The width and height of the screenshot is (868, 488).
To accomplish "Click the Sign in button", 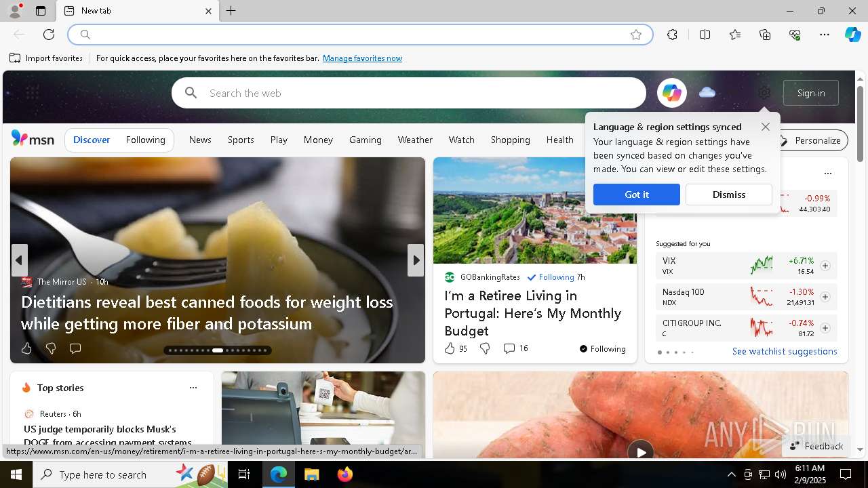I will pyautogui.click(x=811, y=93).
